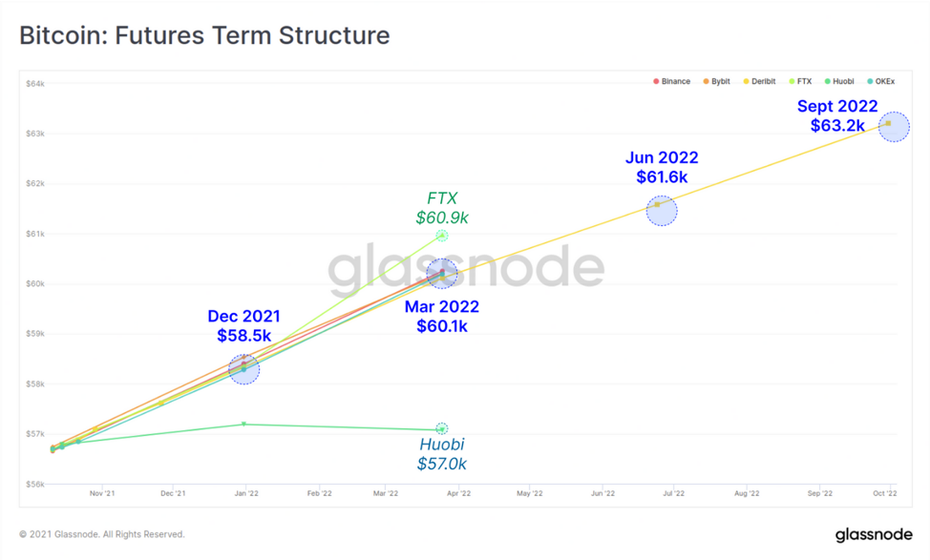Toggle FTX legend item
The height and width of the screenshot is (560, 930).
(x=800, y=81)
